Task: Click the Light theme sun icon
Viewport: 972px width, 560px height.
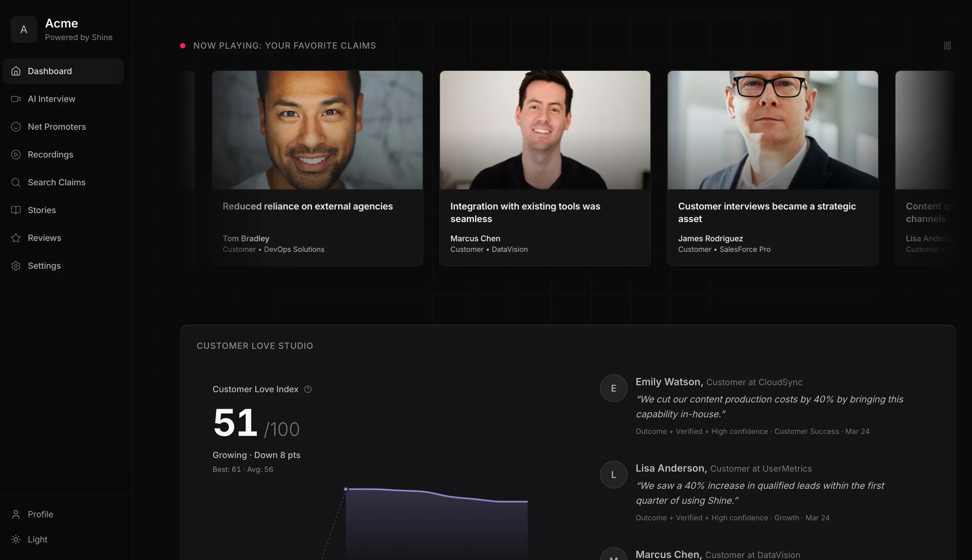Action: pyautogui.click(x=16, y=539)
